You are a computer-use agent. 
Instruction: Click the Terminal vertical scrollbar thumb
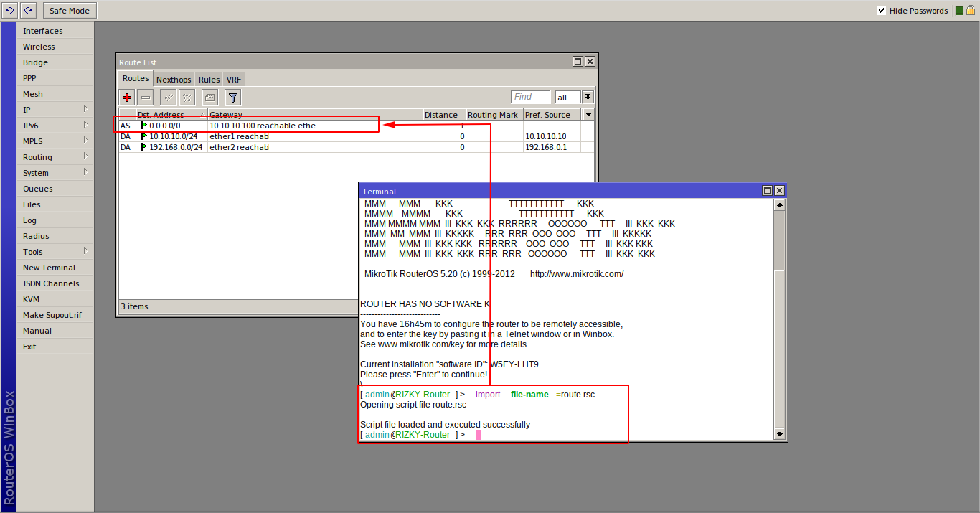779,347
